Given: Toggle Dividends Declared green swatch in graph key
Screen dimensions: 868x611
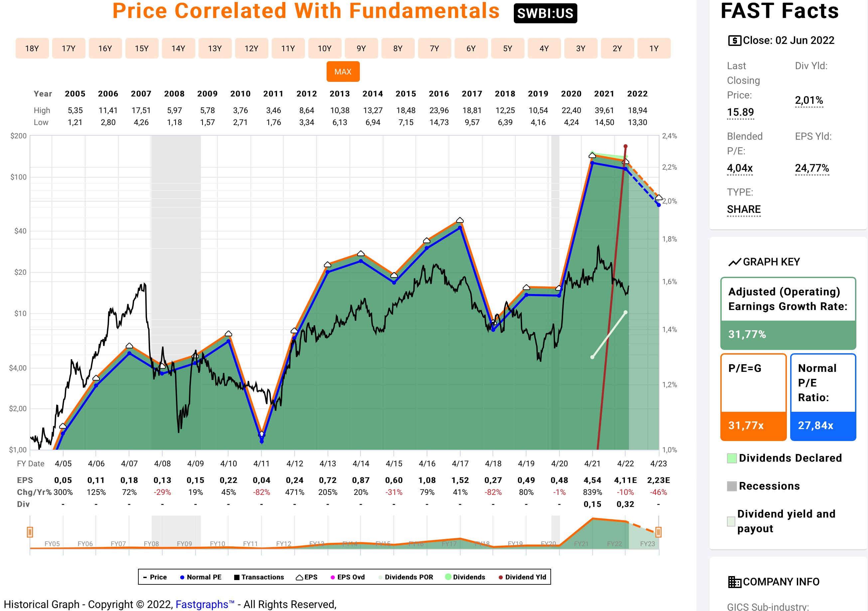Looking at the screenshot, I should pyautogui.click(x=732, y=458).
